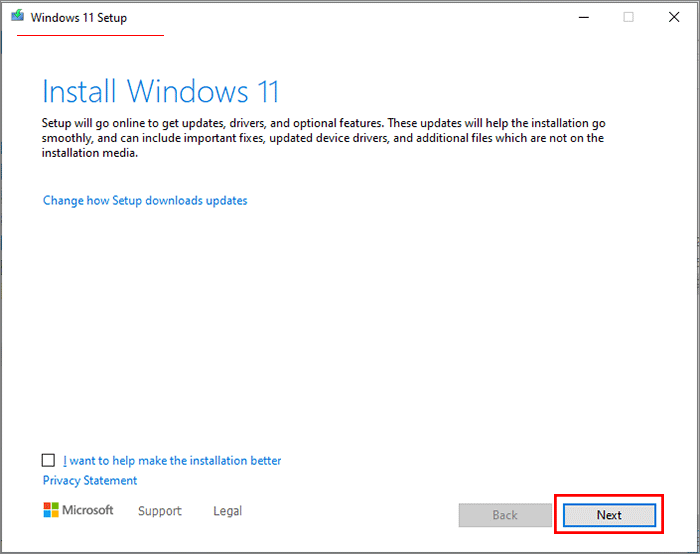Open the Support link
The width and height of the screenshot is (700, 554).
tap(160, 511)
